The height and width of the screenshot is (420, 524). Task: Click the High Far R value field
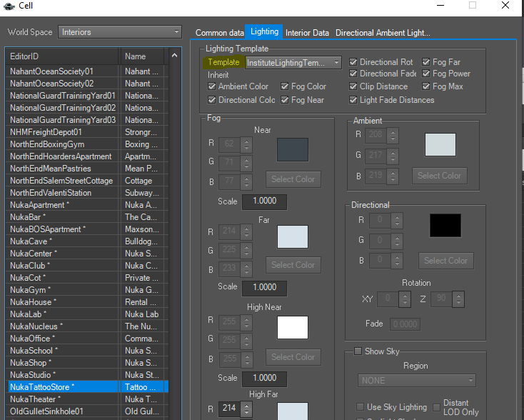(229, 409)
